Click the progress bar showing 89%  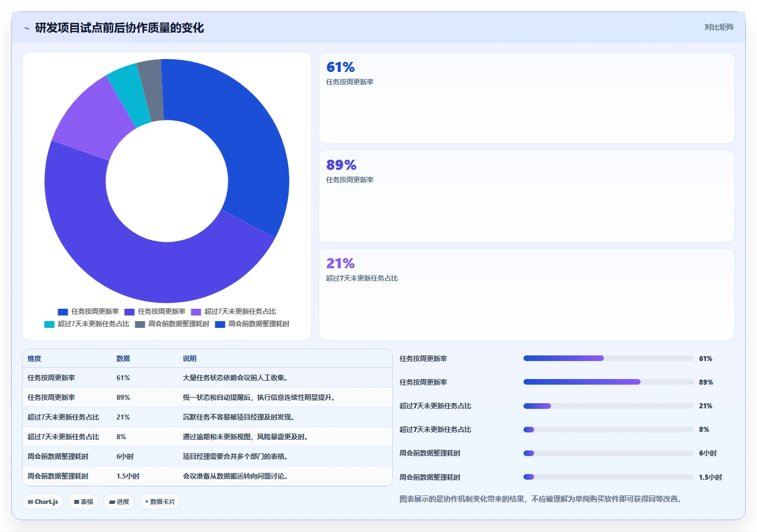(x=608, y=382)
